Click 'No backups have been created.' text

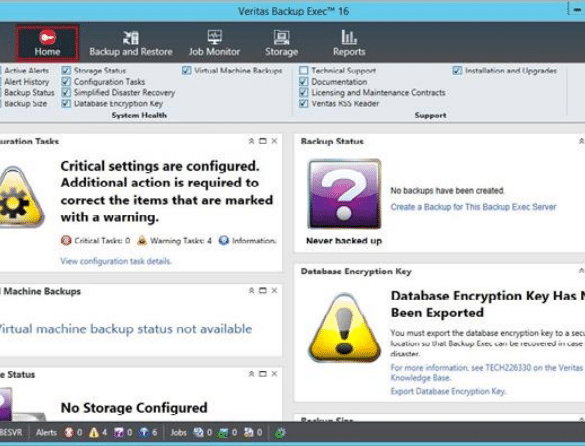pyautogui.click(x=447, y=191)
